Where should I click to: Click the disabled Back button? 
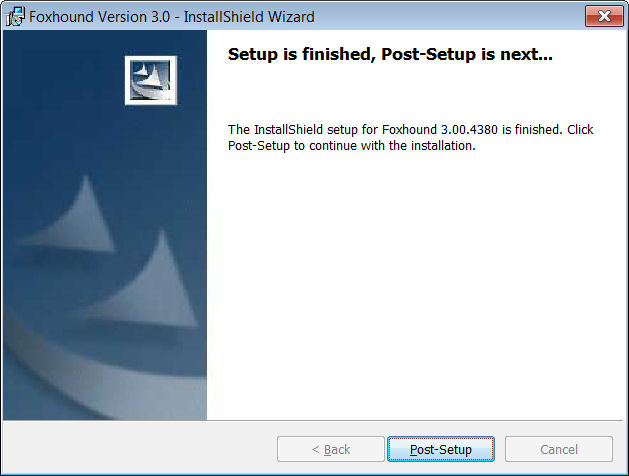tap(331, 449)
